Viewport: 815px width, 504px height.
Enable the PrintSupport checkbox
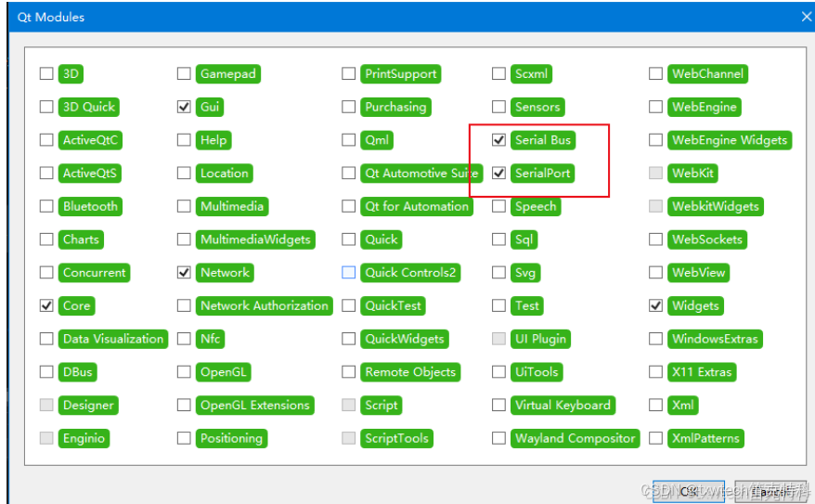coord(348,73)
